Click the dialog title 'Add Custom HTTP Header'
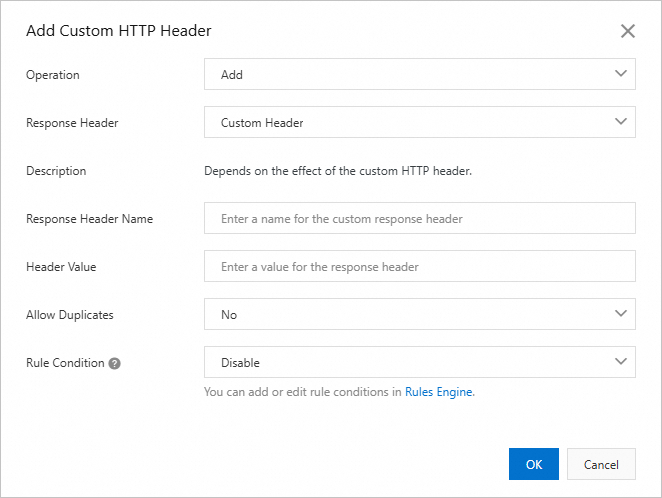Viewport: 662px width, 498px height. tap(119, 31)
